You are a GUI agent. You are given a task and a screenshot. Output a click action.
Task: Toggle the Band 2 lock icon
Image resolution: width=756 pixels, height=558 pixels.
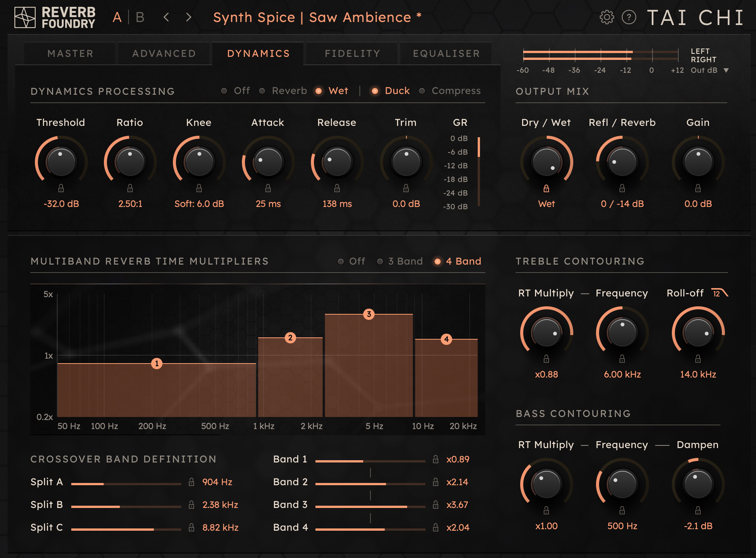coord(436,482)
